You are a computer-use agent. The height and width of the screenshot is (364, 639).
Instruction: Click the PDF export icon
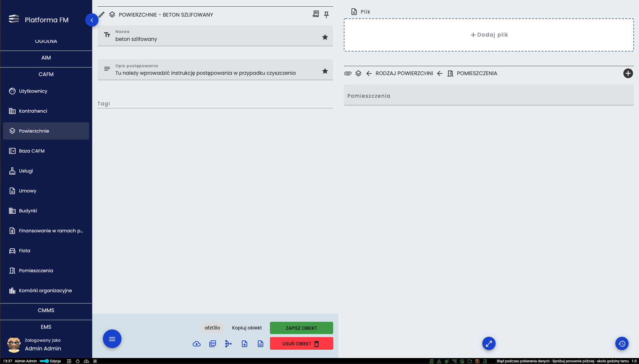pyautogui.click(x=213, y=344)
